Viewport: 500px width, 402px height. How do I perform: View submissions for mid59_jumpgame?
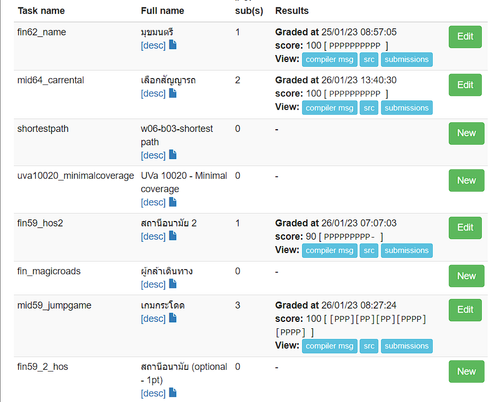tap(407, 346)
